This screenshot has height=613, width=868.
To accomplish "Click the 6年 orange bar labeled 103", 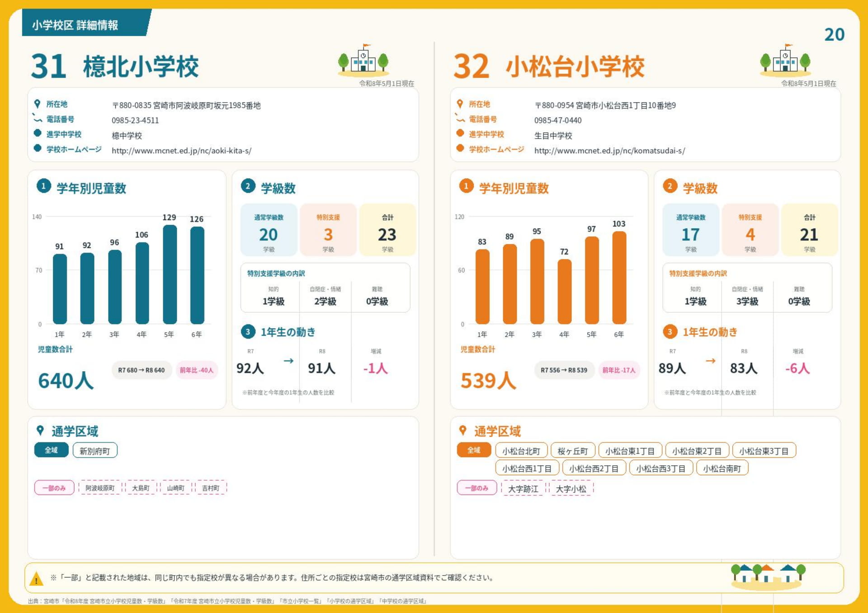I will coord(619,277).
